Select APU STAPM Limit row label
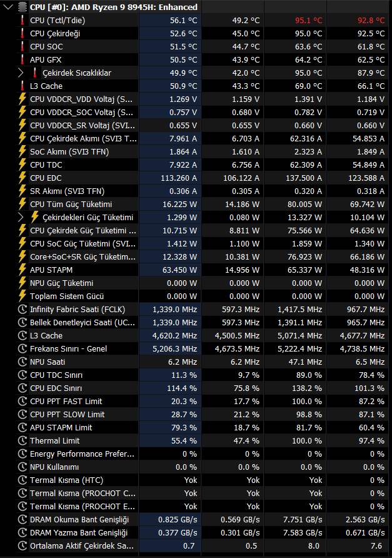Image resolution: width=392 pixels, height=558 pixels. pyautogui.click(x=61, y=428)
